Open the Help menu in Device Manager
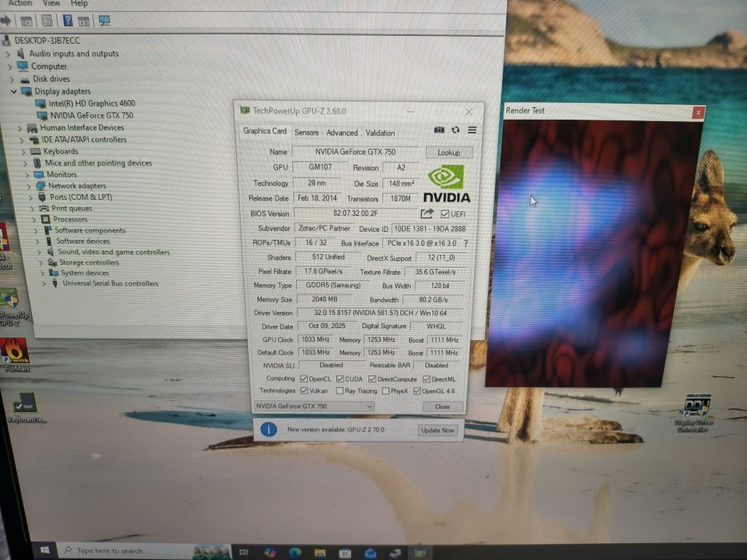 point(79,3)
